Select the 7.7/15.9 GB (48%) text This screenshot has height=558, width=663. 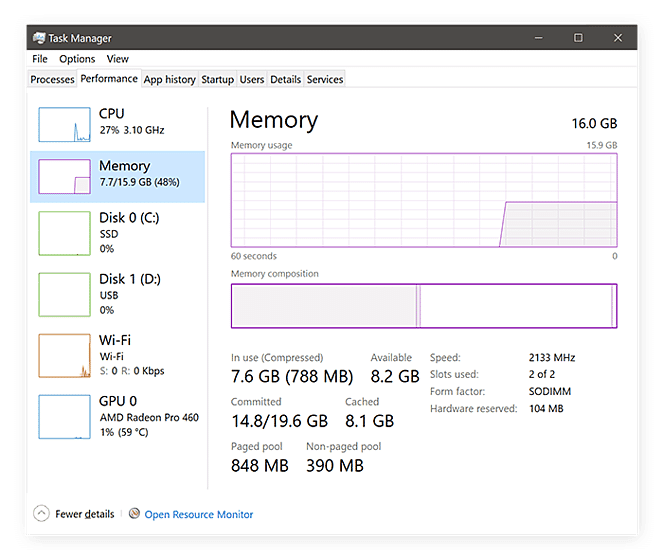coord(140,182)
